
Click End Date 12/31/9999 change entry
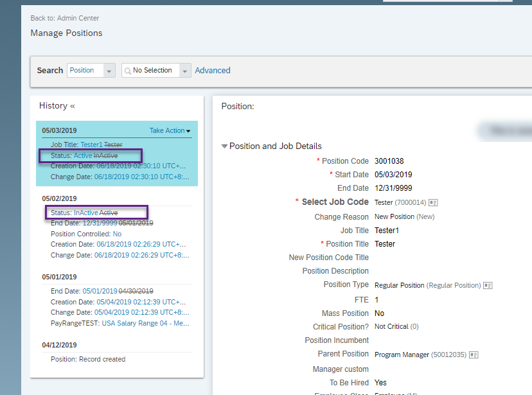102,223
